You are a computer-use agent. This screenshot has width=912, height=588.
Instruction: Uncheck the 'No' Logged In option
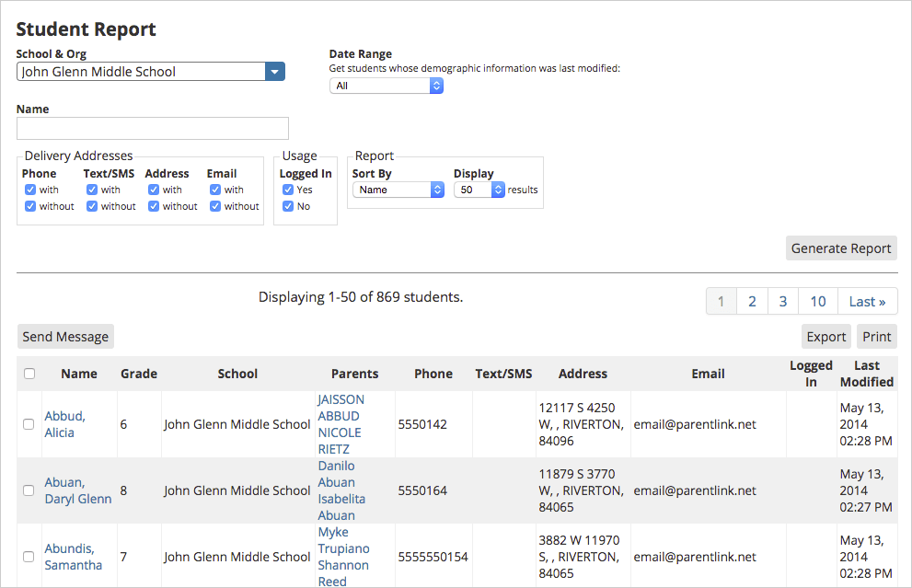(288, 206)
